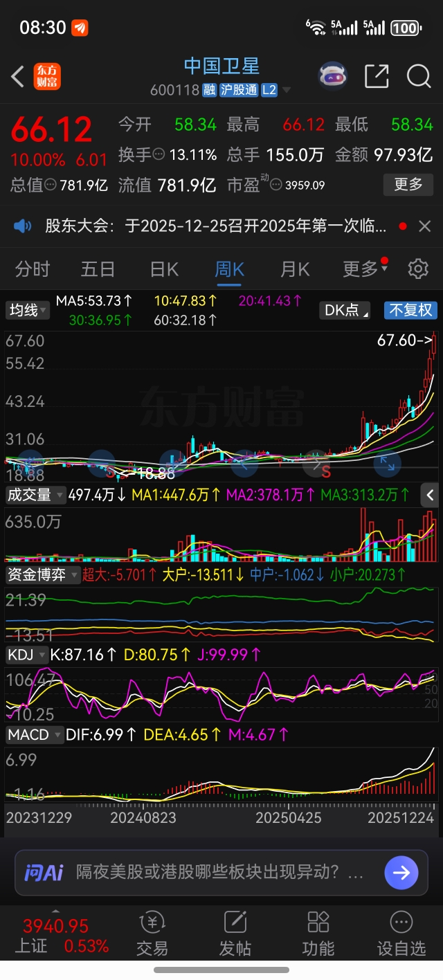Open the 资金博弈 indicator dropdown
The image size is (443, 980).
(x=42, y=574)
